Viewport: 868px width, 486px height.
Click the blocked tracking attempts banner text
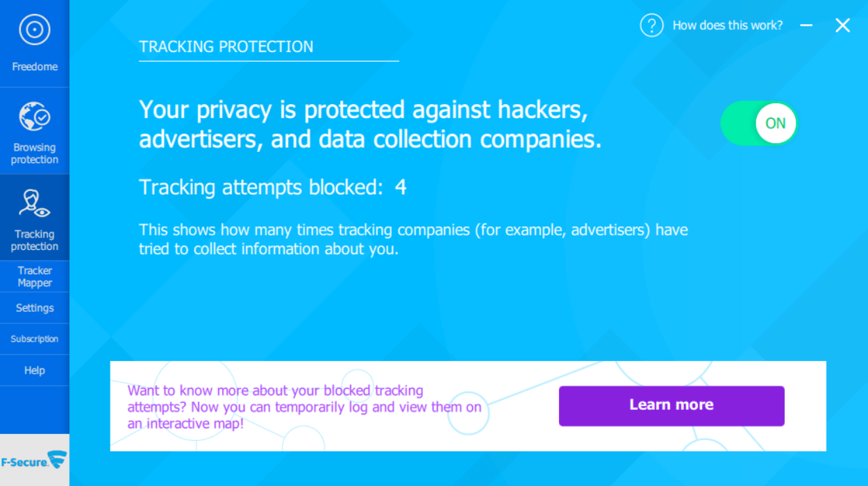click(304, 406)
